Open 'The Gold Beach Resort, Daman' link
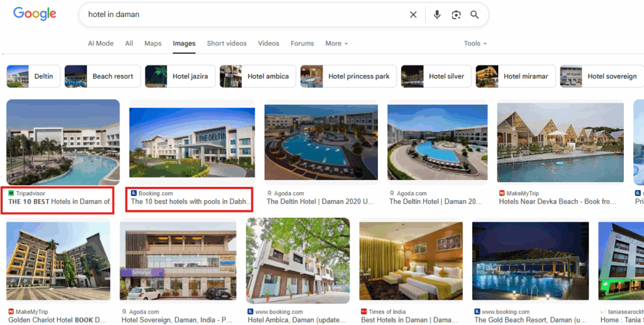644x325 pixels. 531,320
